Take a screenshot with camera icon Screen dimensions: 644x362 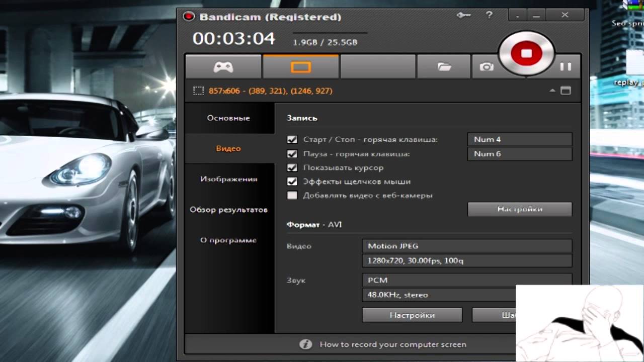point(486,67)
